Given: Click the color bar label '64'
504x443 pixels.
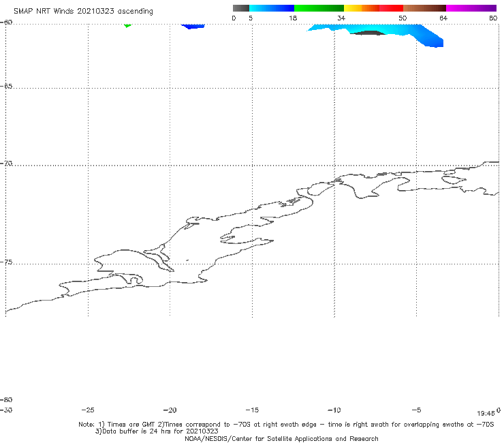Looking at the screenshot, I should pyautogui.click(x=443, y=18).
